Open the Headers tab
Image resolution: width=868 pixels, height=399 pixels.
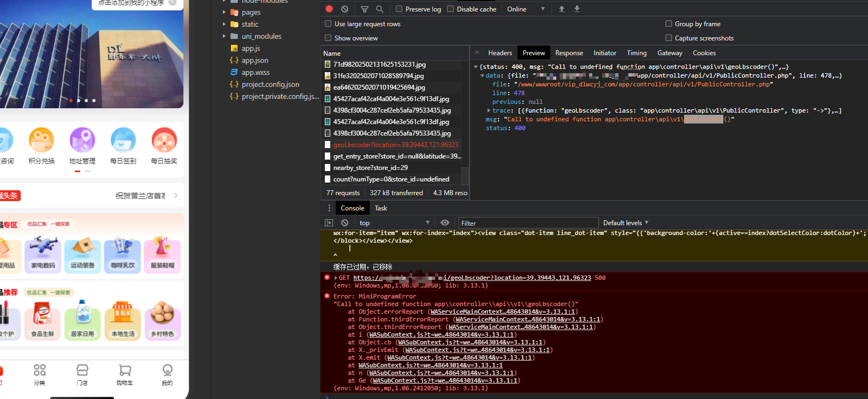[500, 53]
